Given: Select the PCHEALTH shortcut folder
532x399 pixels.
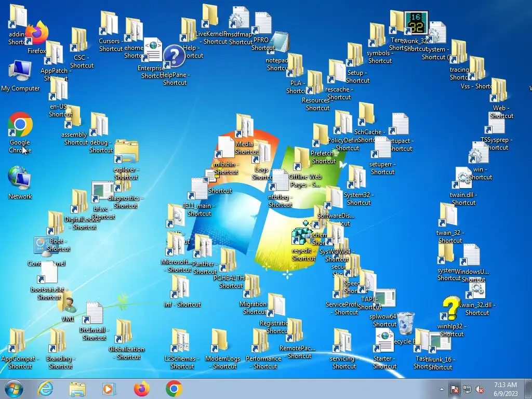Looking at the screenshot, I should pos(228,260).
